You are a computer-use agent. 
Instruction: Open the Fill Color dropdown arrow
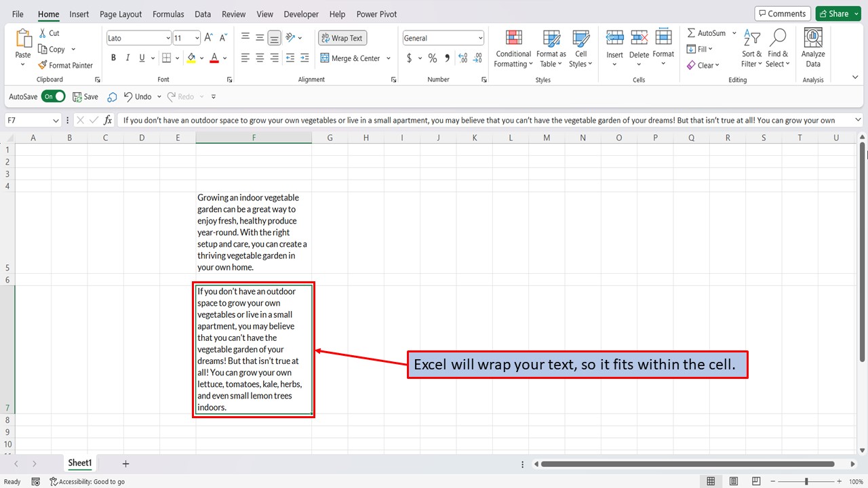coord(201,58)
